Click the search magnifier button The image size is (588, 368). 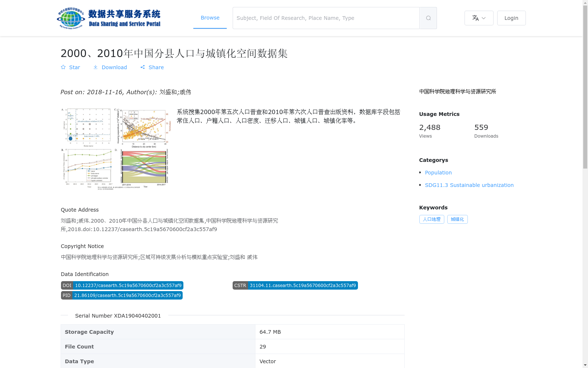(x=428, y=18)
